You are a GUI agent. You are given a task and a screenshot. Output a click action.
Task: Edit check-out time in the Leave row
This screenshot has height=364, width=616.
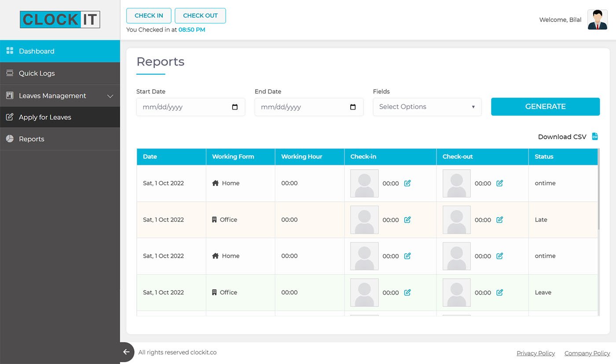499,292
